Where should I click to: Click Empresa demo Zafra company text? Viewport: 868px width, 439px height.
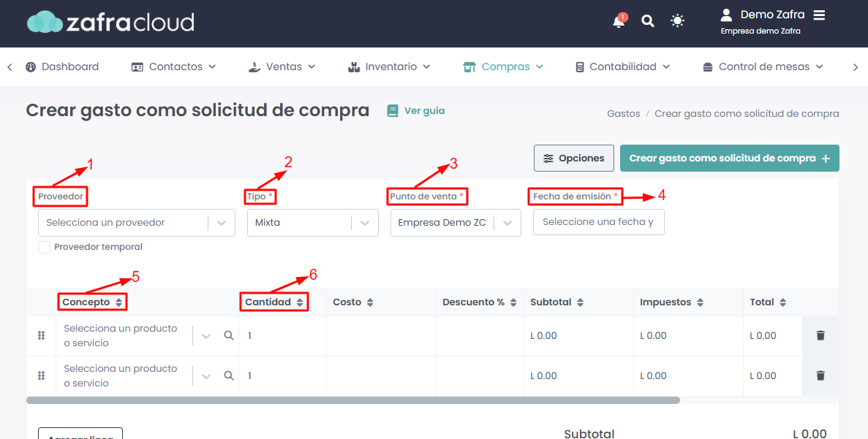click(x=761, y=31)
